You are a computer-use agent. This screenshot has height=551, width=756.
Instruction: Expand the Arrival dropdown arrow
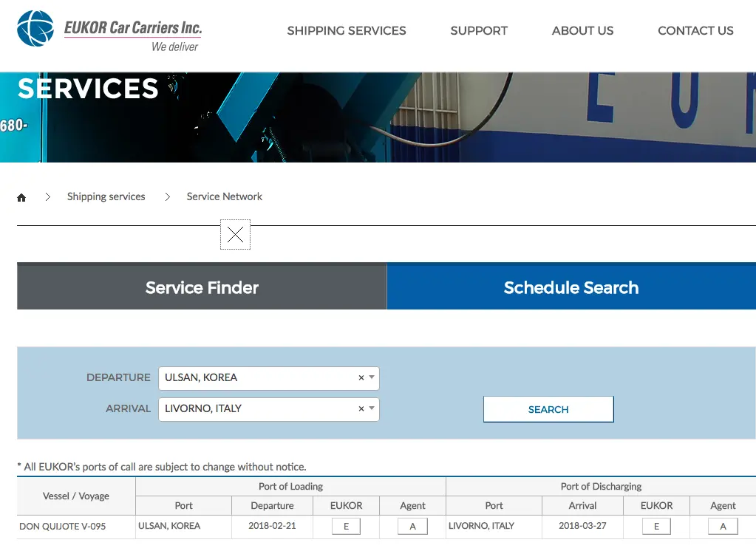click(372, 408)
